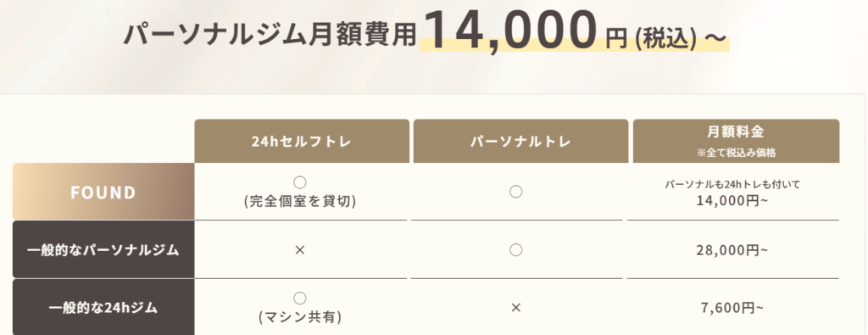Click FOUND's パーソナルトレ circle mark
Image resolution: width=868 pixels, height=335 pixels.
click(x=516, y=193)
